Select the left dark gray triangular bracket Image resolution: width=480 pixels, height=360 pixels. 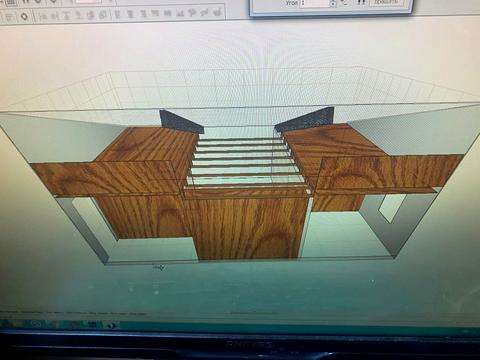[x=181, y=122]
